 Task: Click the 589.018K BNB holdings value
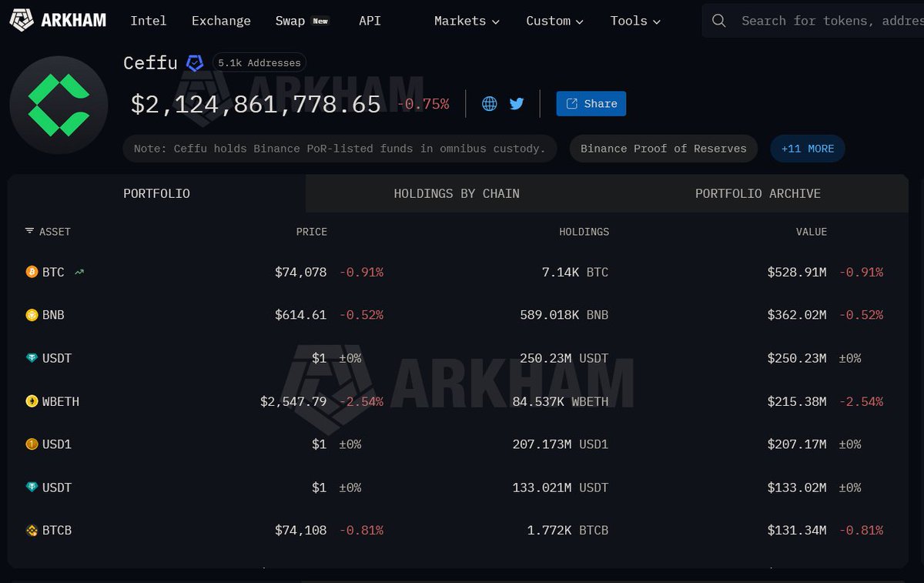tap(564, 315)
